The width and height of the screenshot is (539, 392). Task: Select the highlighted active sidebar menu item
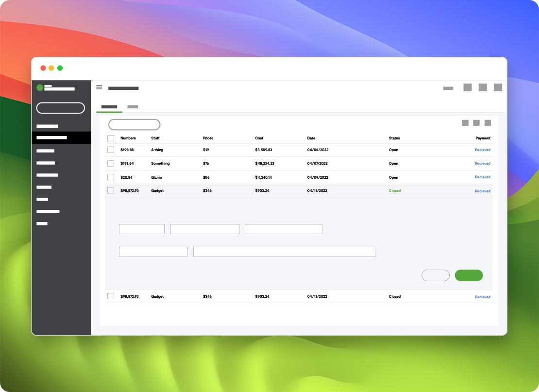(61, 138)
